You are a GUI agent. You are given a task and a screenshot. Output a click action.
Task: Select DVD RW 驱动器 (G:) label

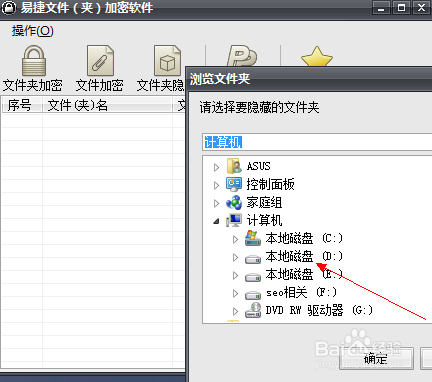(x=319, y=310)
